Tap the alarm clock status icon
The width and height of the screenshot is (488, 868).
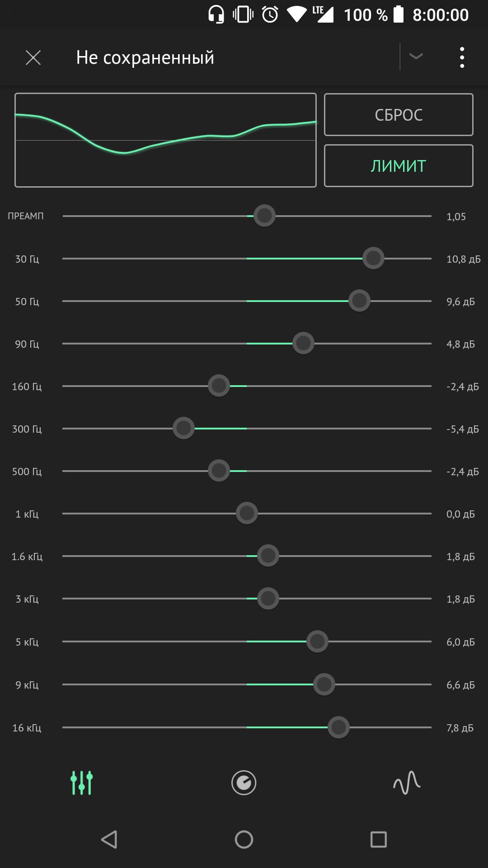point(270,14)
